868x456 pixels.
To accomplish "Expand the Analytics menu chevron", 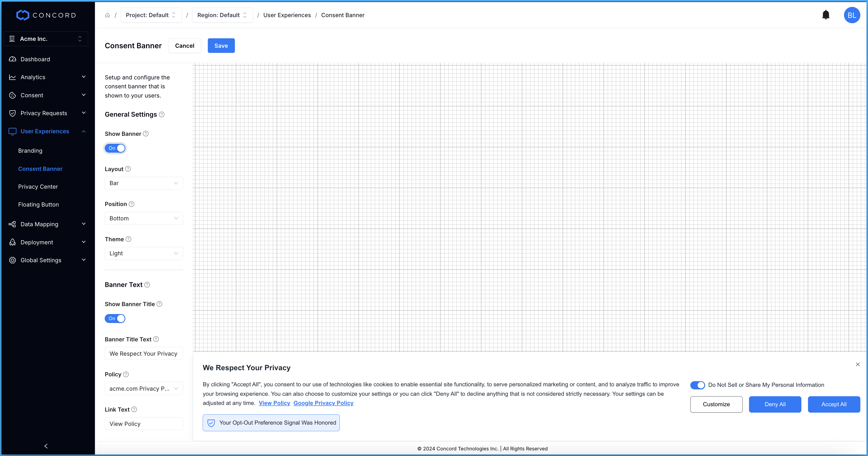I will coord(84,77).
